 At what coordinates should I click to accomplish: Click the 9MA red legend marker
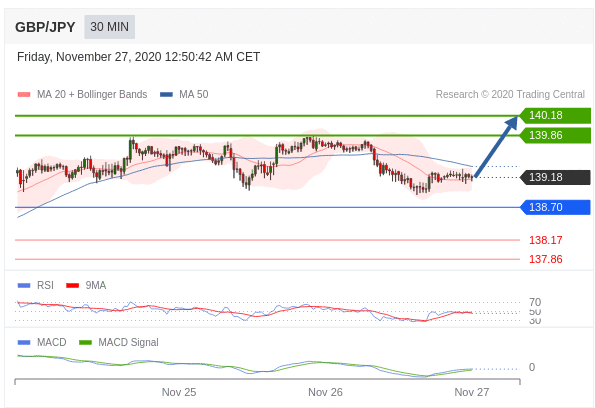click(72, 285)
